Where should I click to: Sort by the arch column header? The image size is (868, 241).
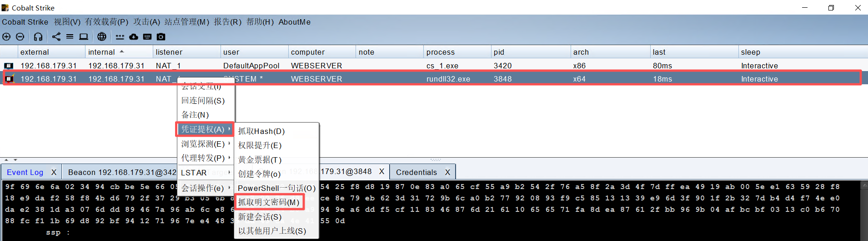click(x=610, y=52)
